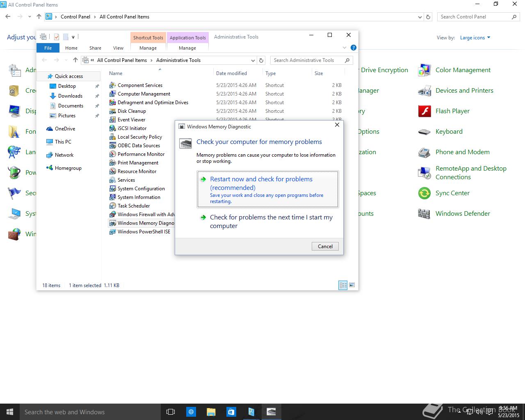Select Downloads in navigation pane

pos(70,96)
